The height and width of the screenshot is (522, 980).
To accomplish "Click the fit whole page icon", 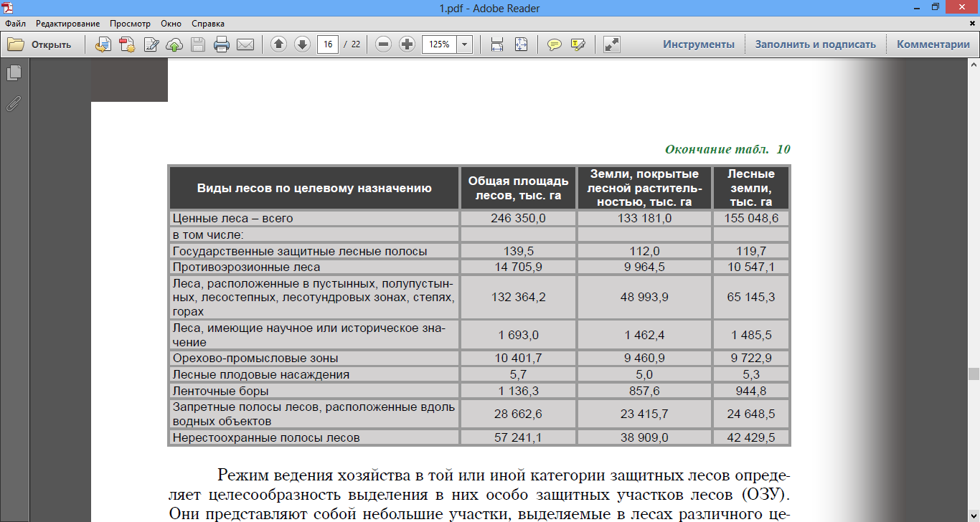I will [521, 44].
